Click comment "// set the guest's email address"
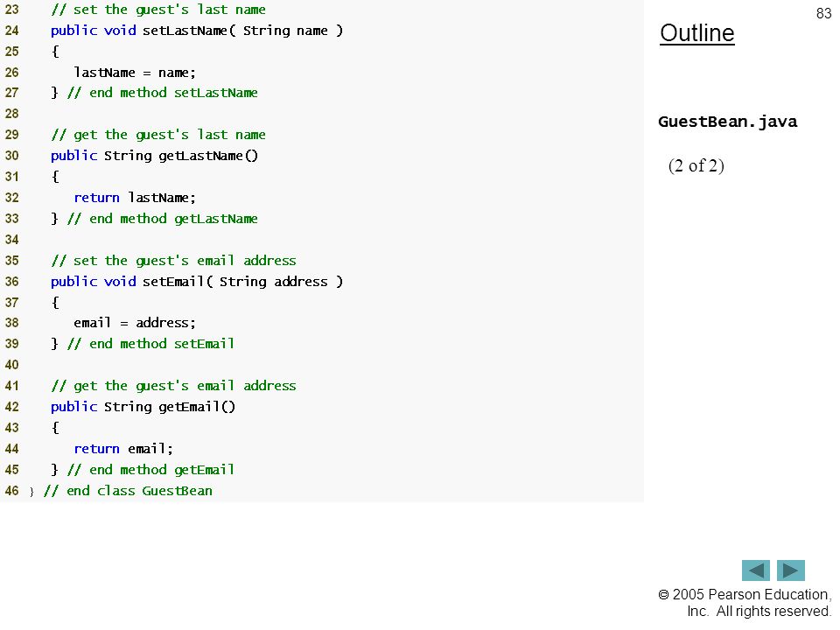The height and width of the screenshot is (630, 840). pyautogui.click(x=173, y=261)
